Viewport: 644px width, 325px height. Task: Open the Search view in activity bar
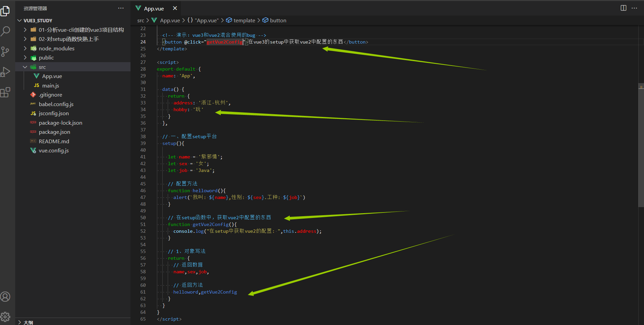point(5,31)
